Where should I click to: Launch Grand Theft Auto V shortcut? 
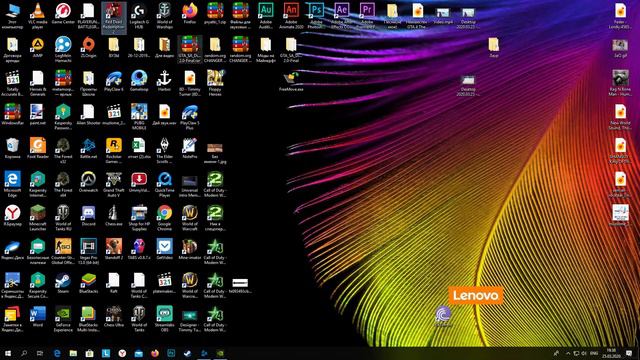click(113, 184)
